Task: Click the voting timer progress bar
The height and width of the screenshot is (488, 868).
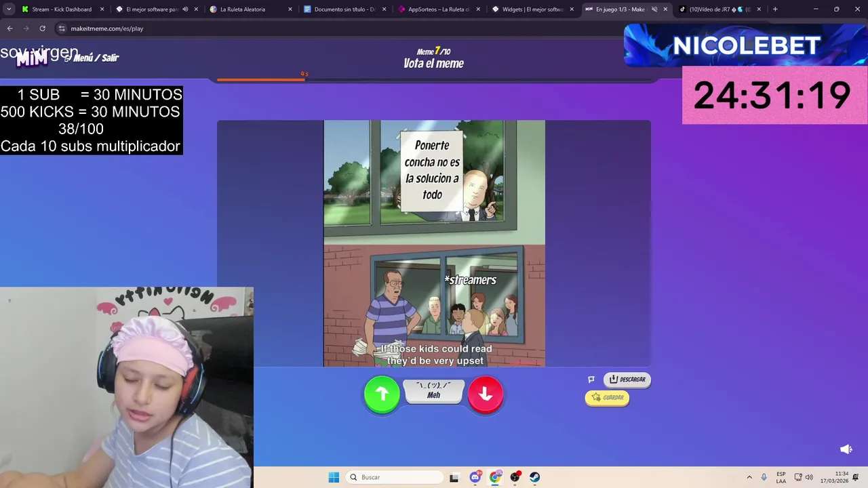Action: click(434, 79)
